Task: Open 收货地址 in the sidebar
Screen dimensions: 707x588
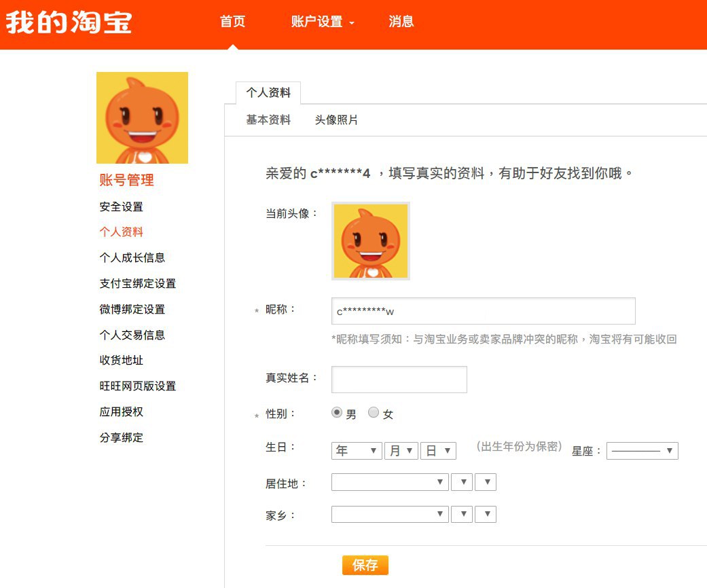Action: 122,361
